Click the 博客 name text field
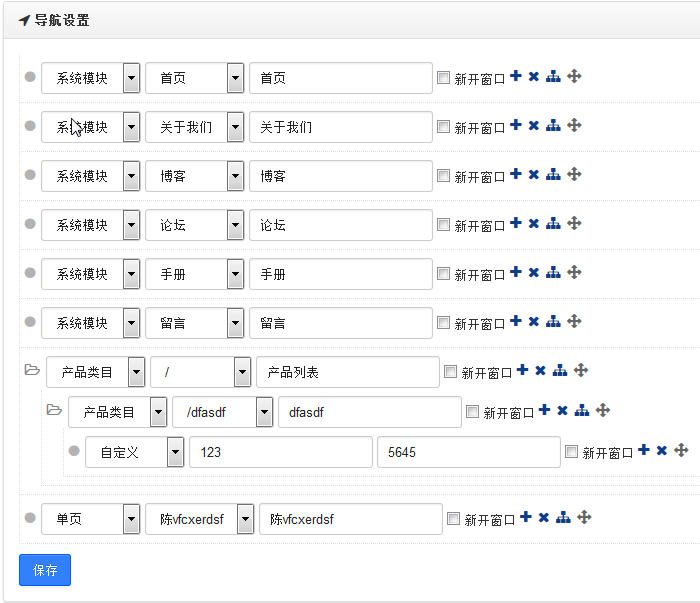This screenshot has height=603, width=700. 340,176
